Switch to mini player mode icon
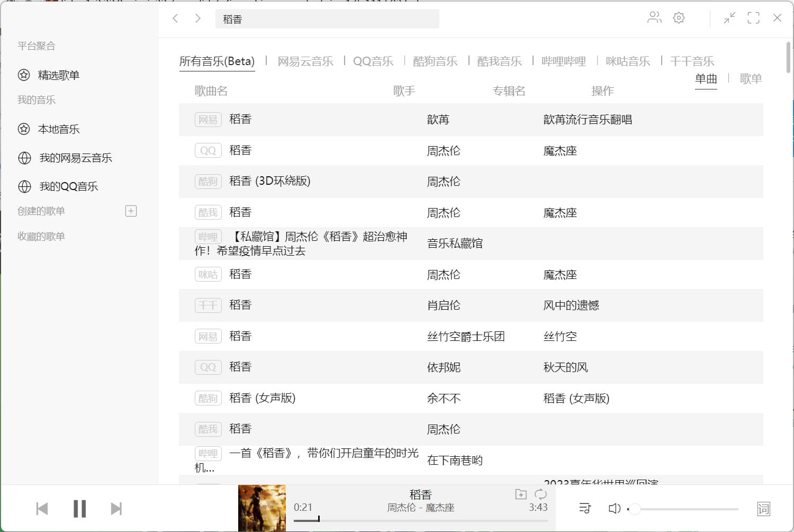The width and height of the screenshot is (794, 532). coord(729,18)
